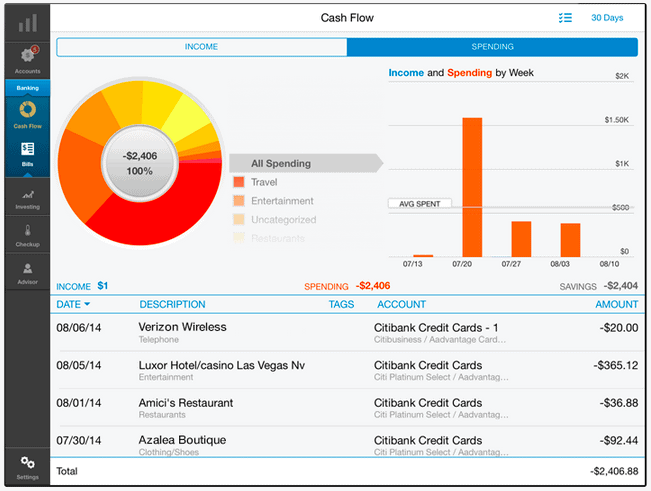The width and height of the screenshot is (651, 491).
Task: Open the Bills sidebar icon
Action: pyautogui.click(x=27, y=153)
